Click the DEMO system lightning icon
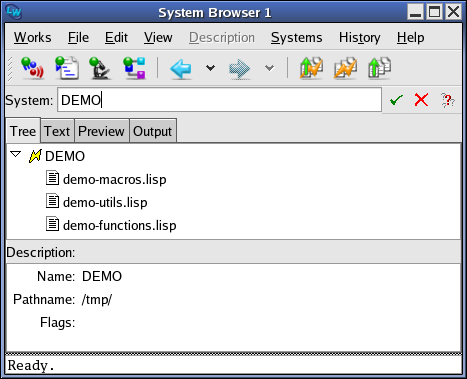Image resolution: width=467 pixels, height=379 pixels. coord(35,156)
